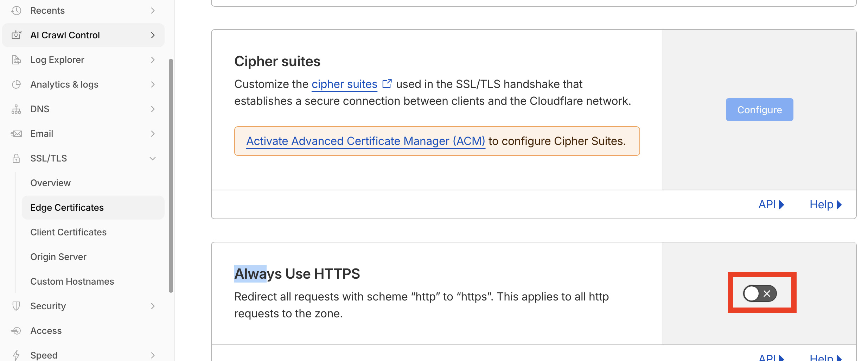Expand the Email menu chevron
Screen dimensions: 868x361
pyautogui.click(x=153, y=134)
